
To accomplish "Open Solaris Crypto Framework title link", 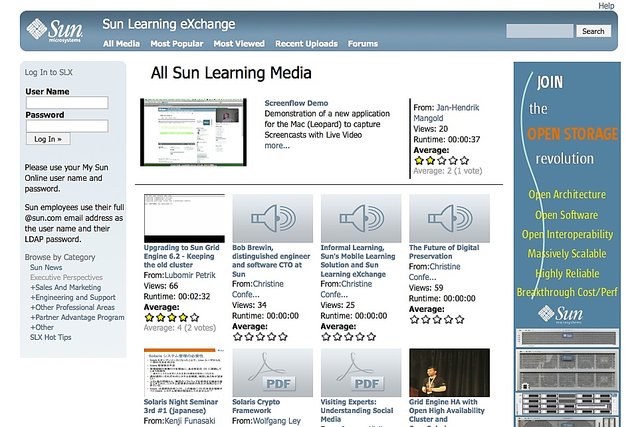I will pyautogui.click(x=256, y=406).
